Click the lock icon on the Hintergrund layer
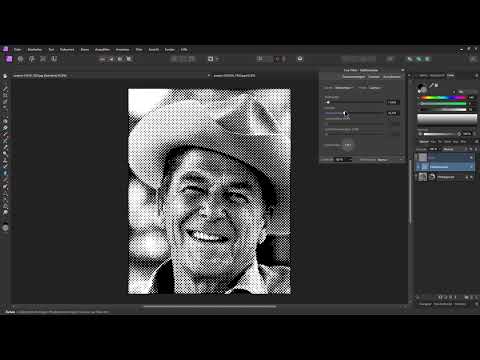The width and height of the screenshot is (480, 360). [467, 177]
